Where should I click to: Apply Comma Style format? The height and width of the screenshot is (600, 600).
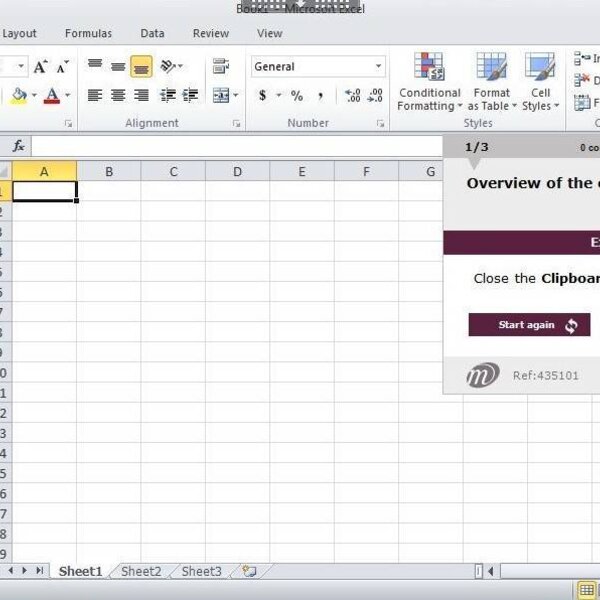point(320,95)
